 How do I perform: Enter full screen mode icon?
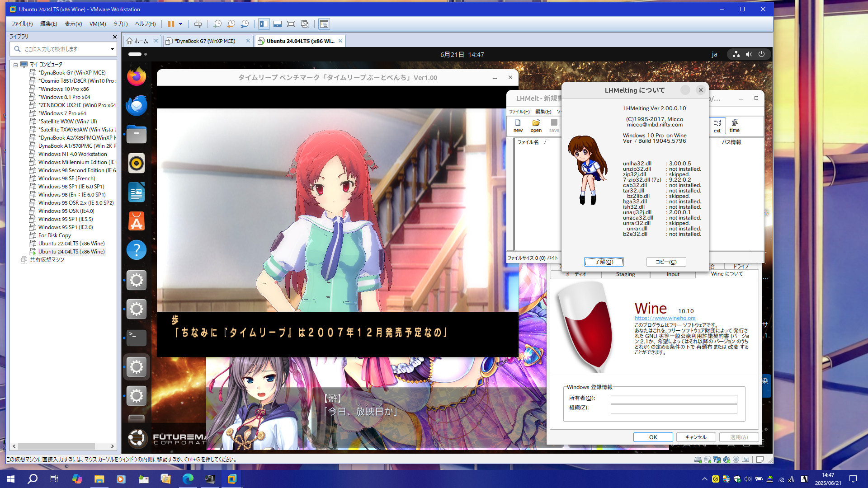pos(291,24)
